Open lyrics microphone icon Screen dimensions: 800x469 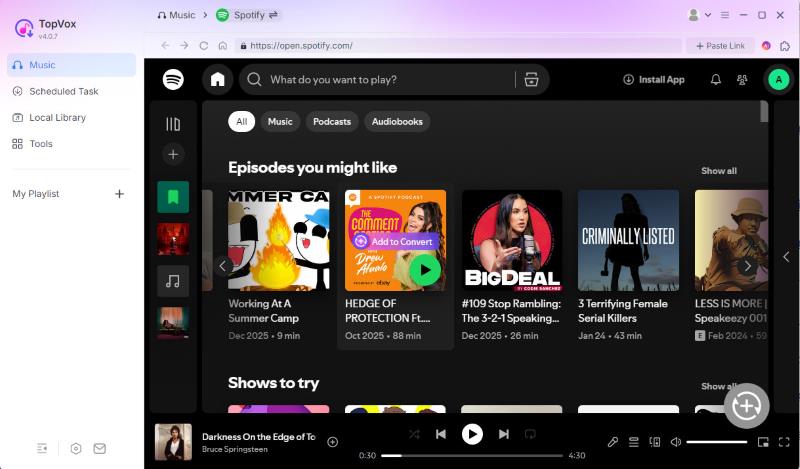tap(613, 442)
